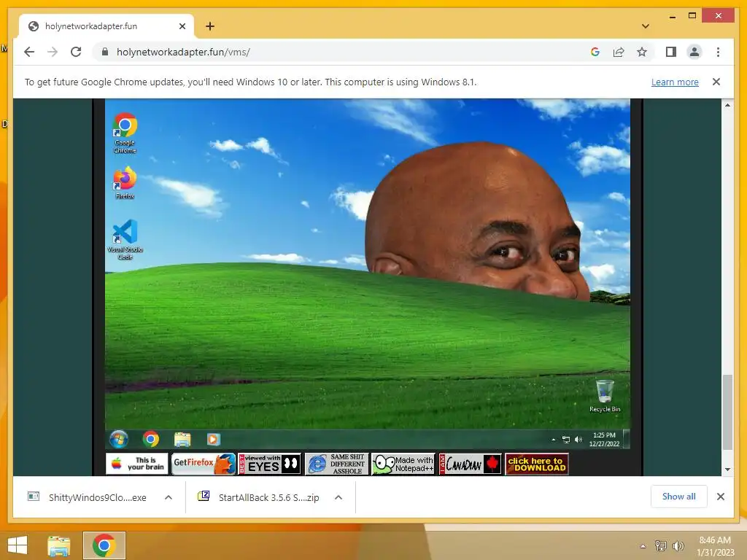Open the Chrome side panel
The image size is (747, 560).
[x=671, y=52]
